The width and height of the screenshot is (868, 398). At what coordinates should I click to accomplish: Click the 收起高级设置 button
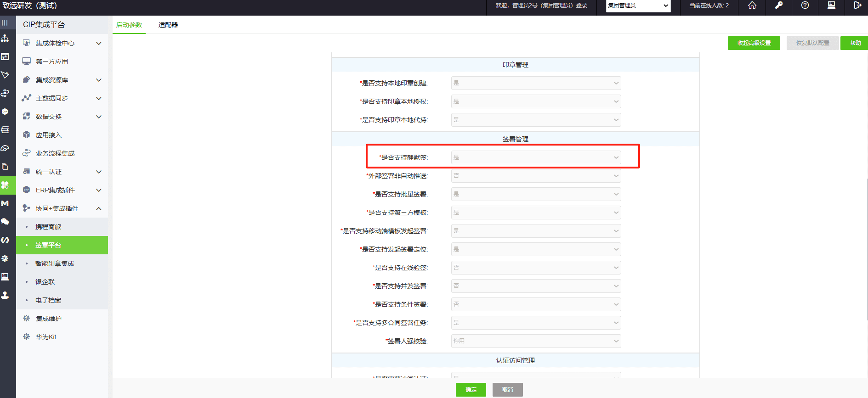point(754,43)
